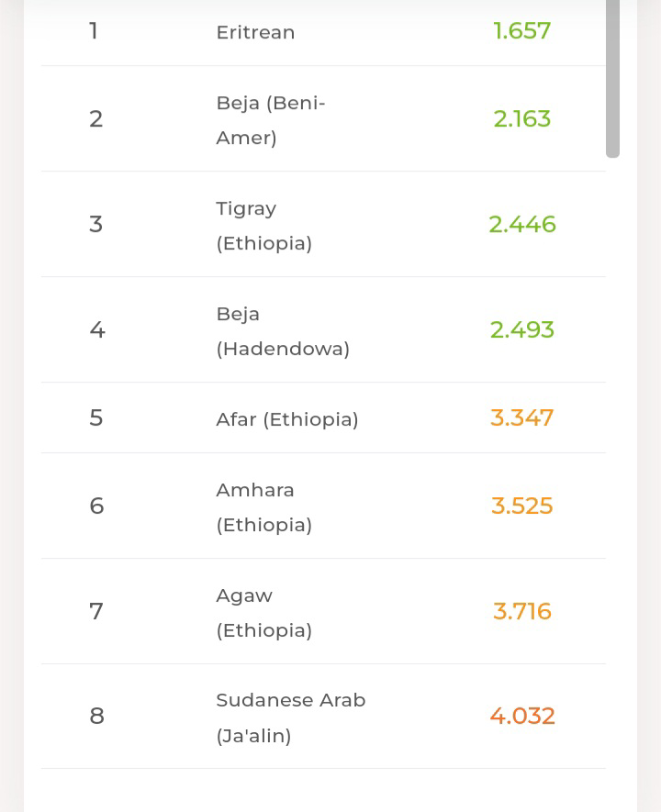This screenshot has width=661, height=812.
Task: Click the Beja (Hadendowa) entry
Action: (x=283, y=331)
